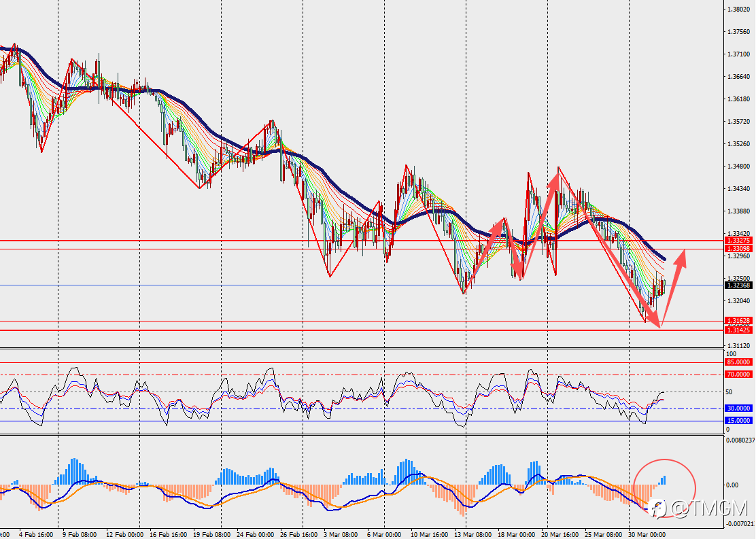756x539 pixels.
Task: Click the Weibo logo in the watermark
Action: point(657,509)
